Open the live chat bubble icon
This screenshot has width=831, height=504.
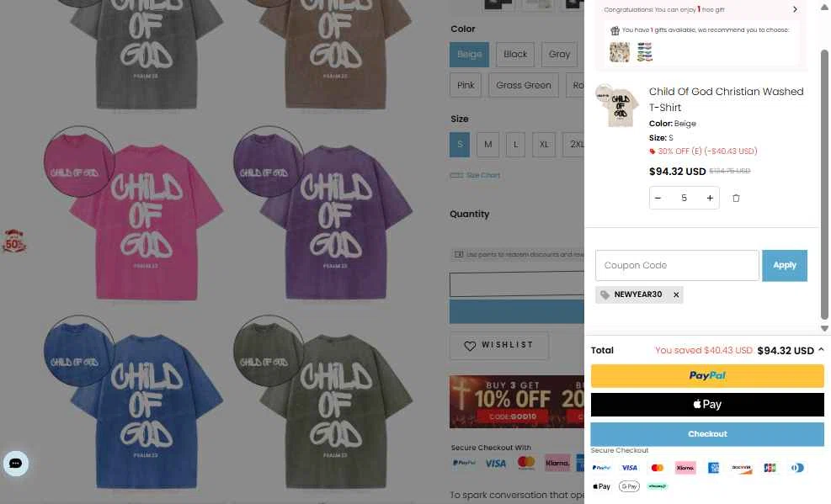click(16, 464)
